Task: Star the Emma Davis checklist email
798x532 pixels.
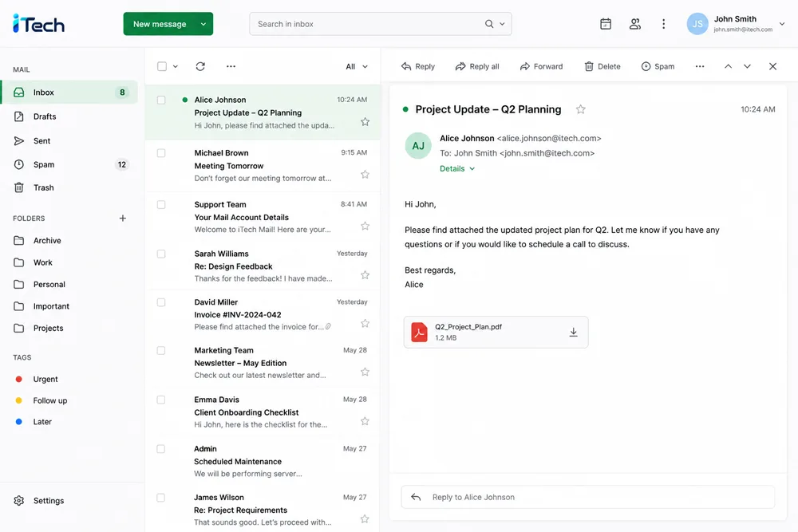Action: [x=365, y=421]
